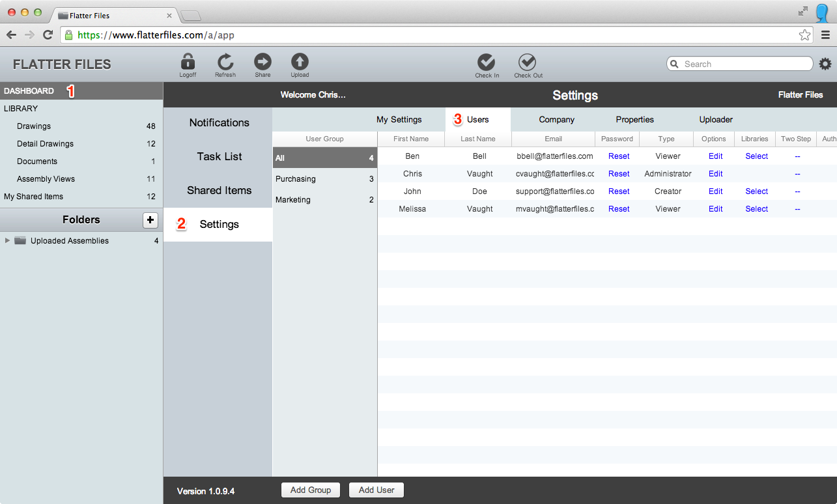837x504 pixels.
Task: Reset password for Ben Bell
Action: tap(619, 156)
